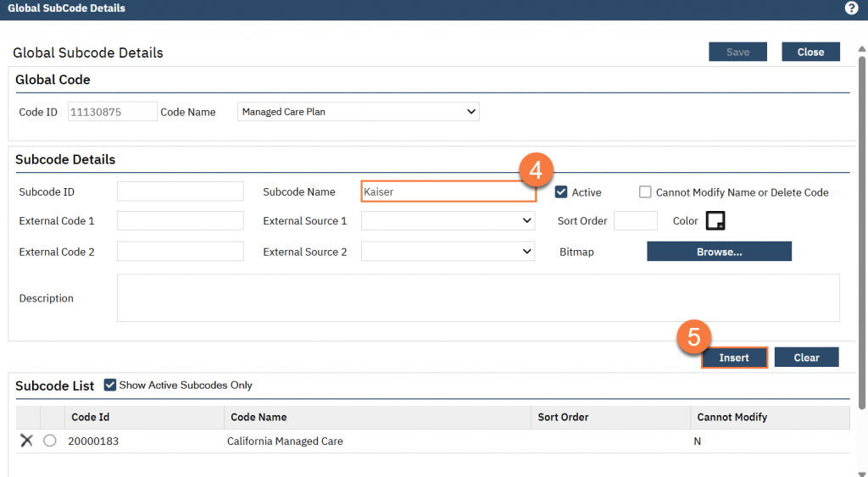
Task: Open the help question mark icon
Action: tap(852, 8)
